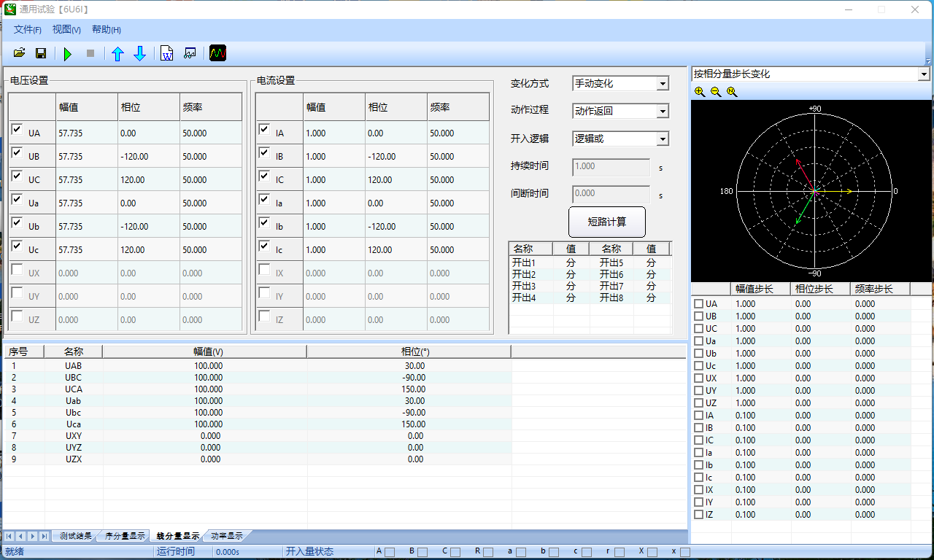
Task: Zoom in on the phasor diagram
Action: (700, 92)
